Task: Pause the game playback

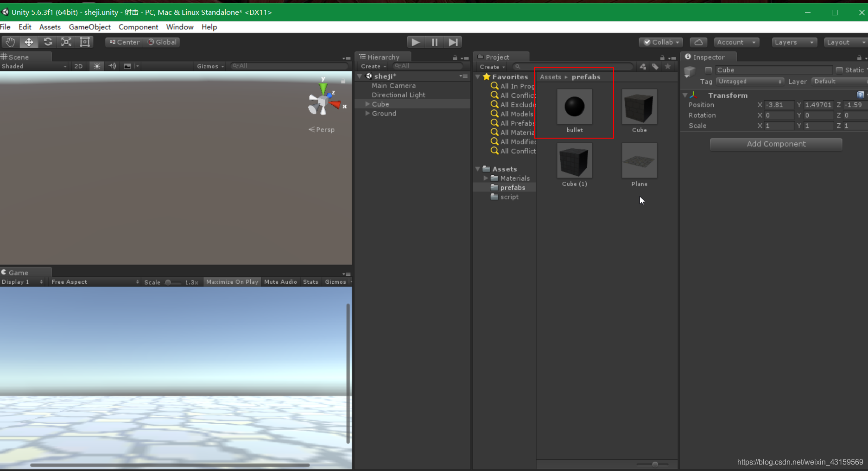Action: 434,42
